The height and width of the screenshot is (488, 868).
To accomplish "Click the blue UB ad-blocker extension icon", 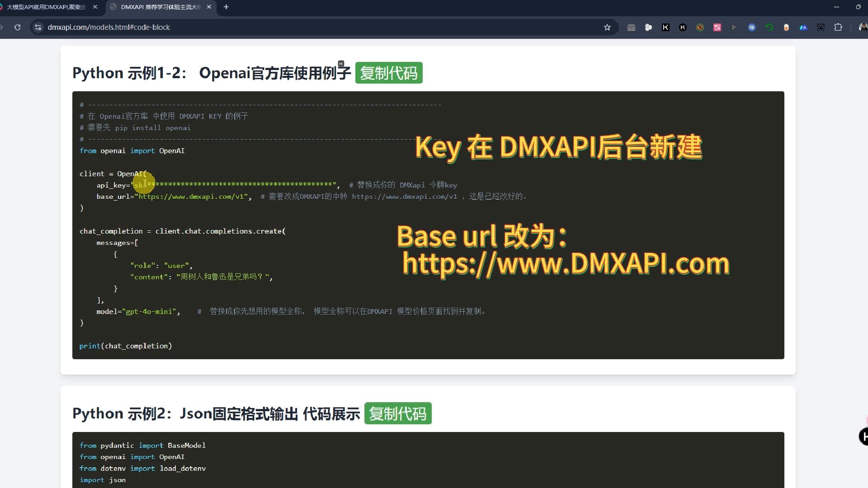I will pos(751,28).
